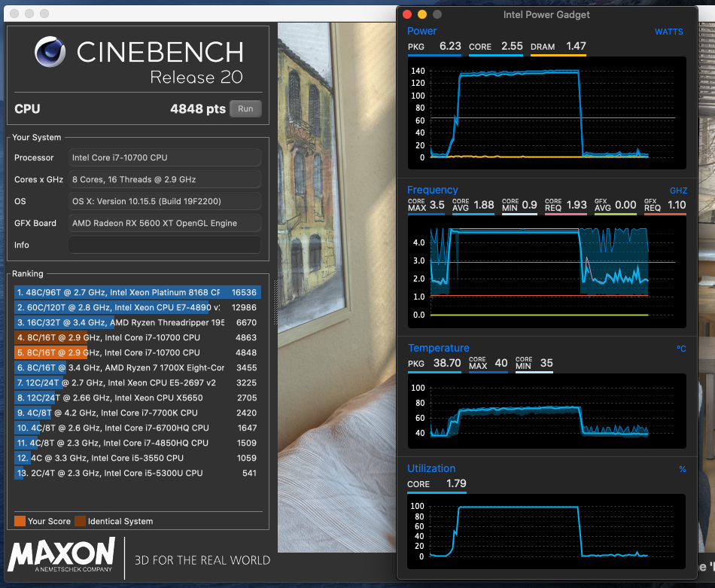Select ranking row Intel Core i7-7700K
The image size is (715, 588).
pos(137,413)
